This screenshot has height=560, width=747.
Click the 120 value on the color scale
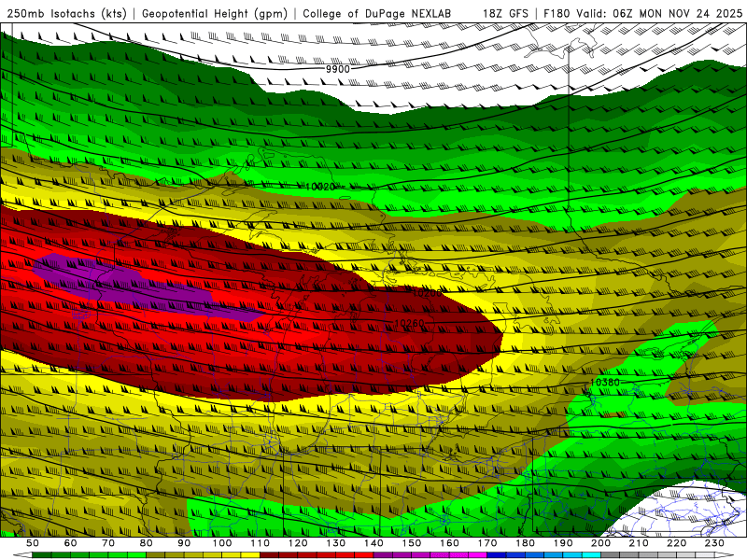(298, 543)
